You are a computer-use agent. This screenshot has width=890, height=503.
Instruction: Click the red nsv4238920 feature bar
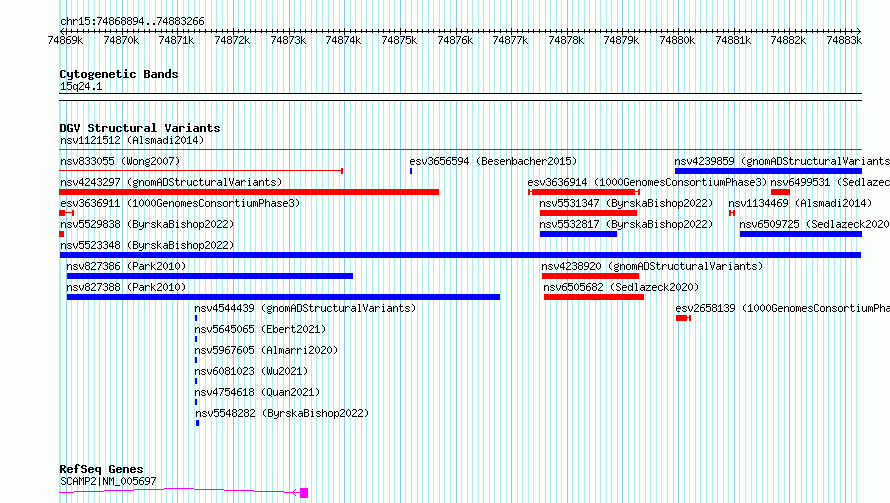(x=590, y=276)
